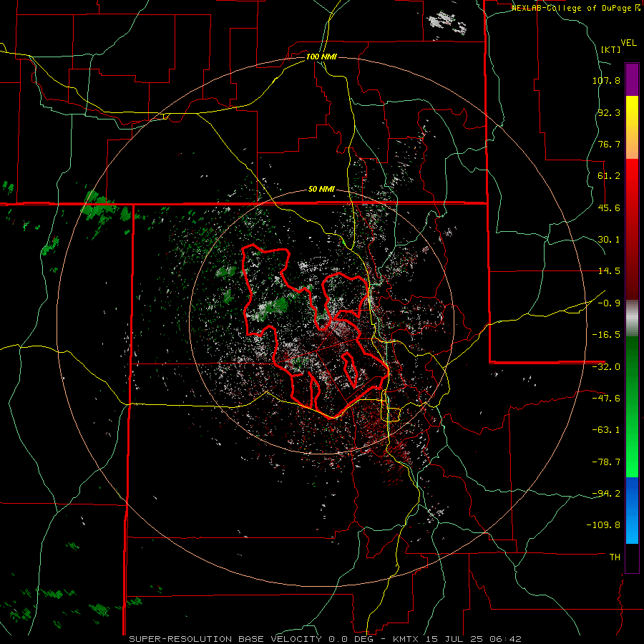Click the -0.9 scale value
Screen dimensions: 644x644
609,303
